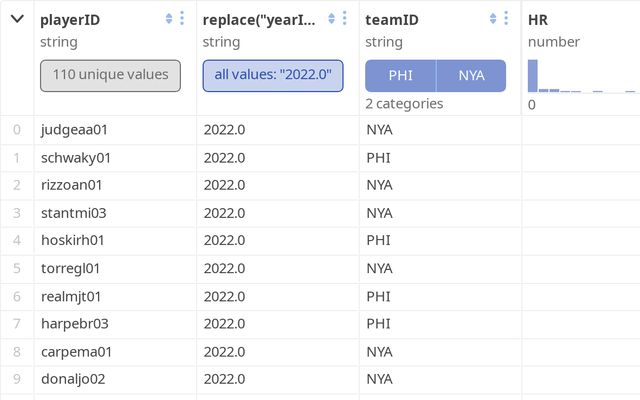Click the "2 categories" label
Screen dimensions: 640x400
pos(404,103)
